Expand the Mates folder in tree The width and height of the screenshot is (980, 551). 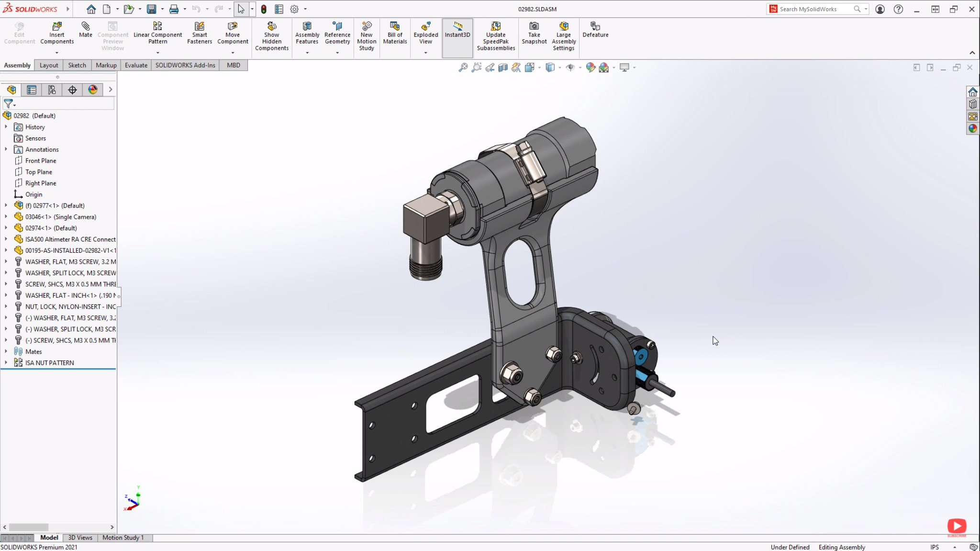point(6,352)
